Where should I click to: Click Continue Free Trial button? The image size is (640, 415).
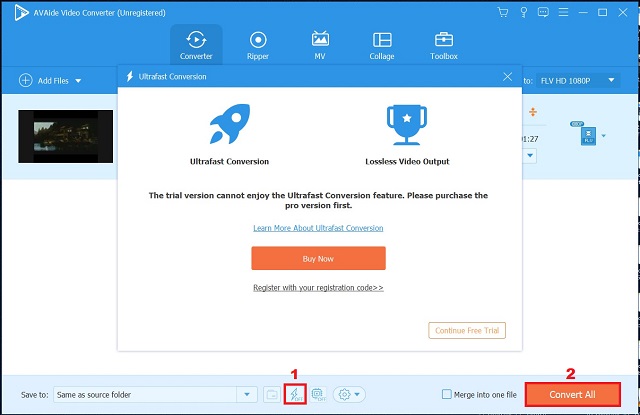[467, 330]
